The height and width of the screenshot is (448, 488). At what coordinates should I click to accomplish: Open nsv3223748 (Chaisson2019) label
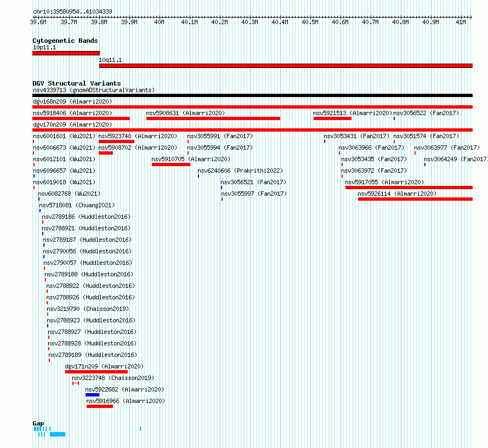pyautogui.click(x=113, y=378)
